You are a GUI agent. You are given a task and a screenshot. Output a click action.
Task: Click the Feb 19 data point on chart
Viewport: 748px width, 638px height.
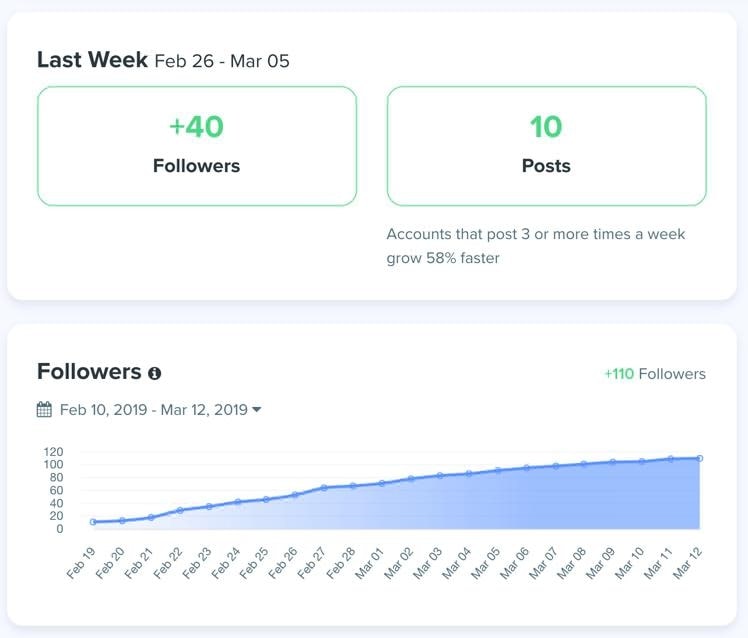pyautogui.click(x=93, y=522)
